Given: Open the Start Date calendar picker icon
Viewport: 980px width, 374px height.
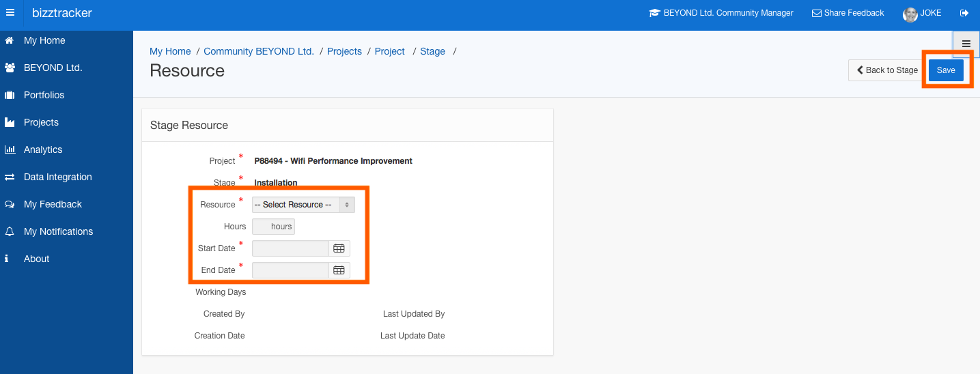Looking at the screenshot, I should click(339, 248).
